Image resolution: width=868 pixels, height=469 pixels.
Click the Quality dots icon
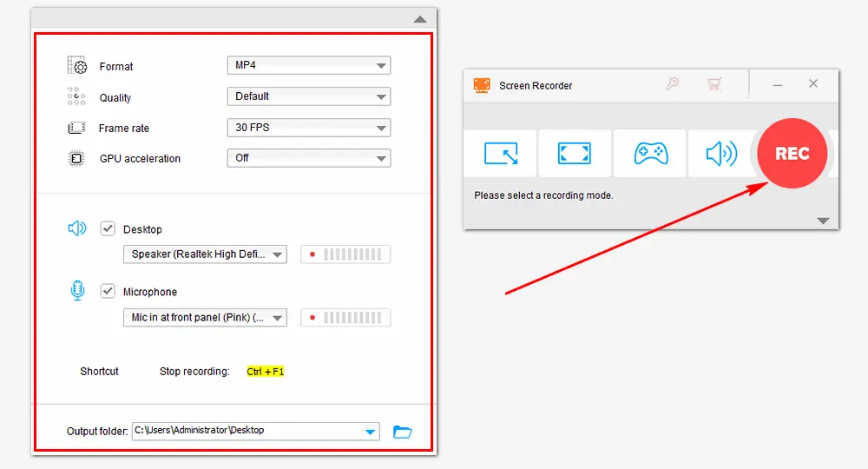pyautogui.click(x=76, y=96)
